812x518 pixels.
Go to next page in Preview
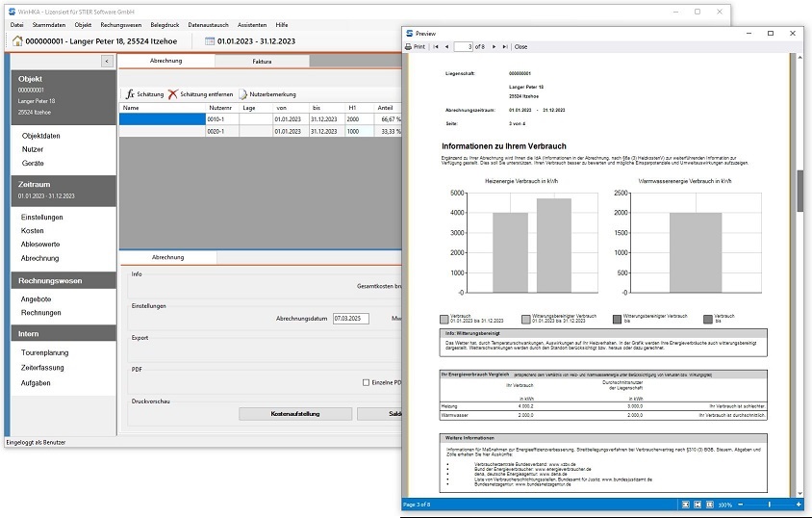tap(495, 46)
